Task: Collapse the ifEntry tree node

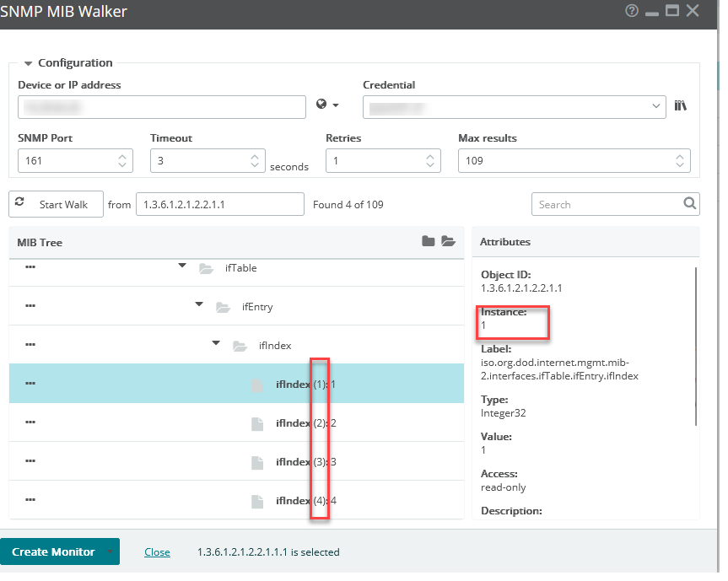Action: (x=199, y=305)
